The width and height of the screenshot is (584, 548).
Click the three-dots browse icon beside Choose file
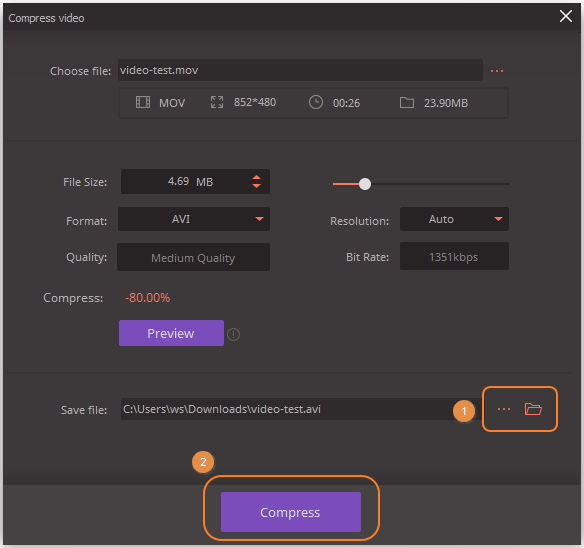(x=496, y=71)
